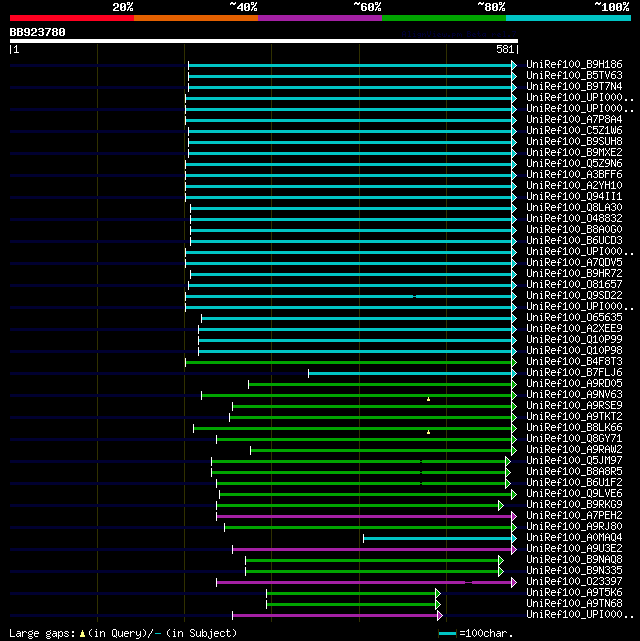Image resolution: width=640 pixels, height=641 pixels.
Task: Select hit label UniRef100_O65635
Action: coord(574,318)
